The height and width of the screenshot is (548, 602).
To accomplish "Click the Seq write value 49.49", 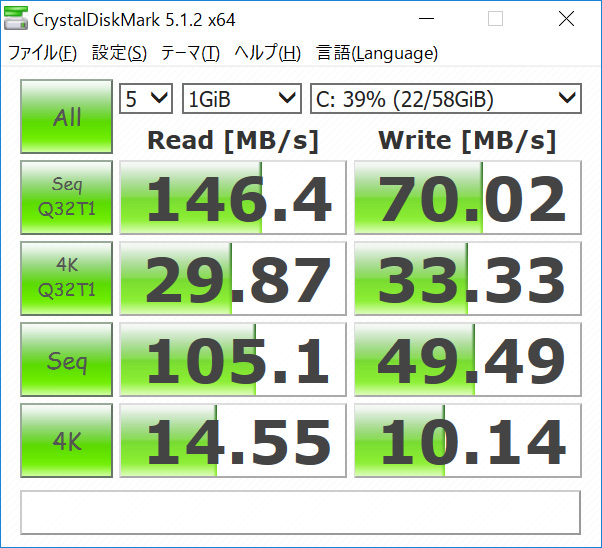I will 468,359.
